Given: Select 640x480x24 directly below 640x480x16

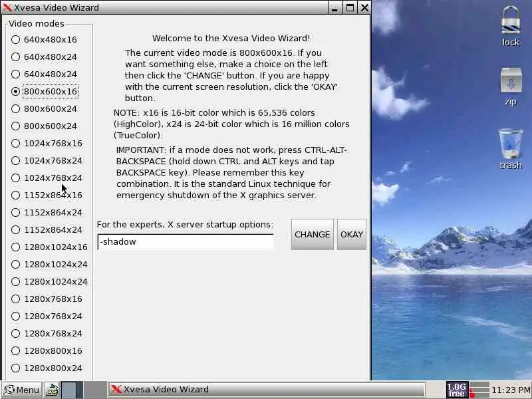Looking at the screenshot, I should point(44,57).
